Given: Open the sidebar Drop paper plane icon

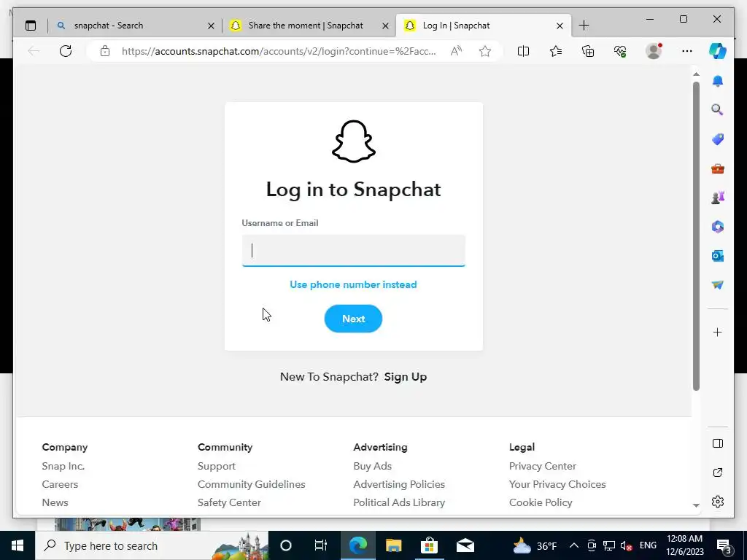Looking at the screenshot, I should (718, 285).
